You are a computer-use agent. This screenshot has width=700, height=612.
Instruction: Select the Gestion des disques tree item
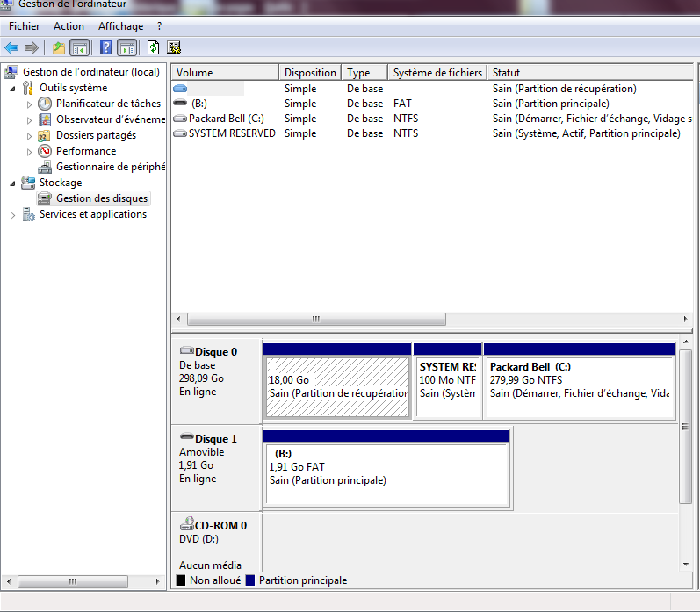click(102, 198)
